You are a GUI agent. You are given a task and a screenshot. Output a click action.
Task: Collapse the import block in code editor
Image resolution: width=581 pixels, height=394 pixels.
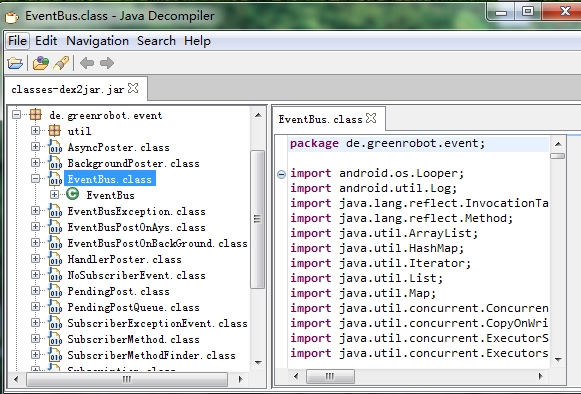[282, 174]
